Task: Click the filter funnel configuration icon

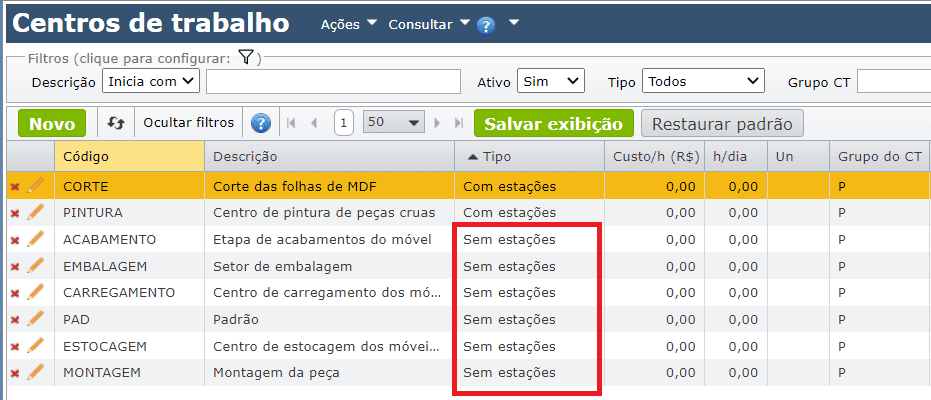Action: pos(246,58)
